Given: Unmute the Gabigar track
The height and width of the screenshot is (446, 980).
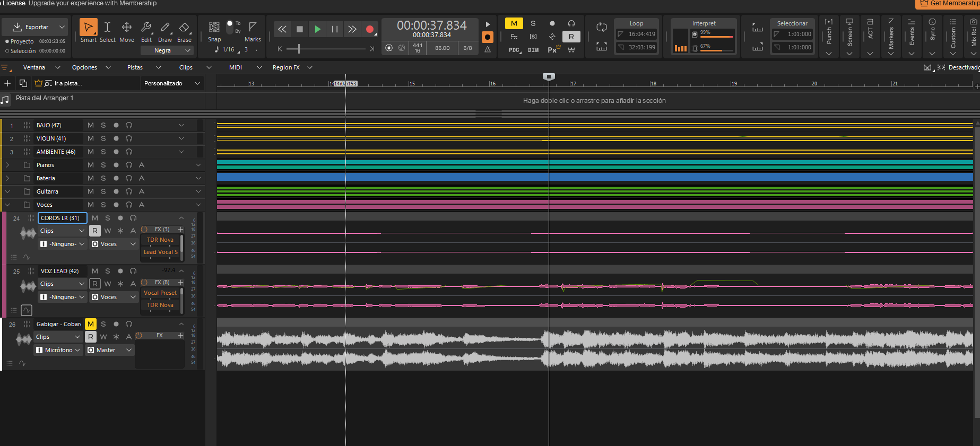Looking at the screenshot, I should pos(91,324).
